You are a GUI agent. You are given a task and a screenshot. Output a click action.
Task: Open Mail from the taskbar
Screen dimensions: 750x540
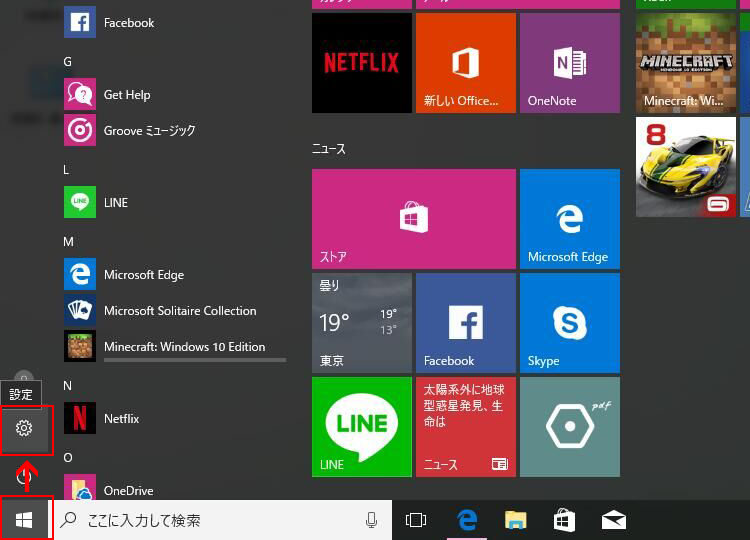(614, 520)
